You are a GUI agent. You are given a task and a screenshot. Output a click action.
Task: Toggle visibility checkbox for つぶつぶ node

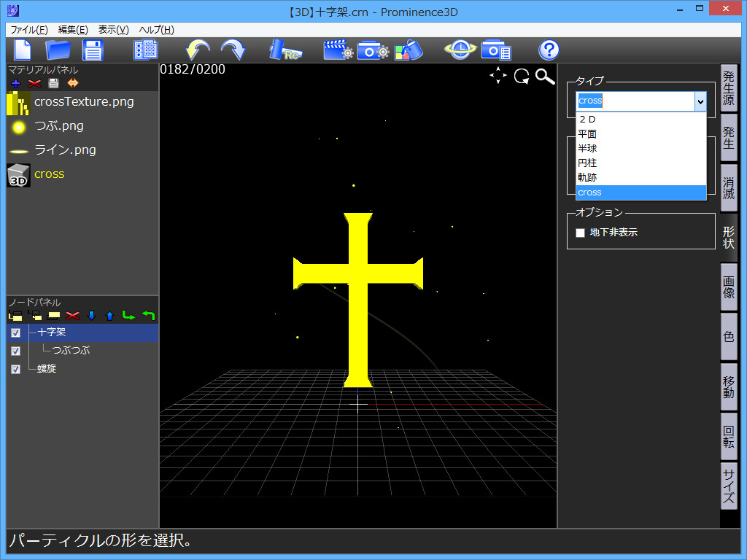pos(16,351)
